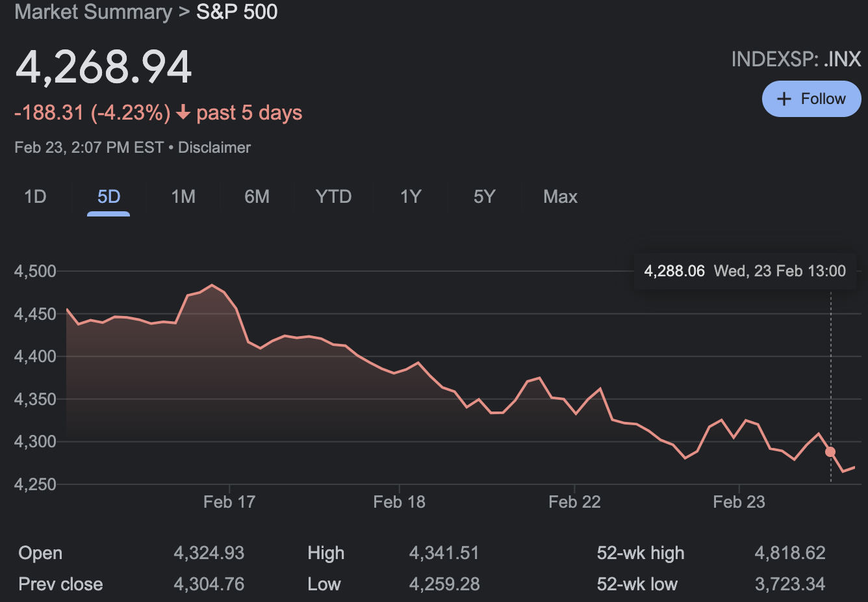Click the 52-wk high label
The width and height of the screenshot is (868, 602).
(641, 553)
